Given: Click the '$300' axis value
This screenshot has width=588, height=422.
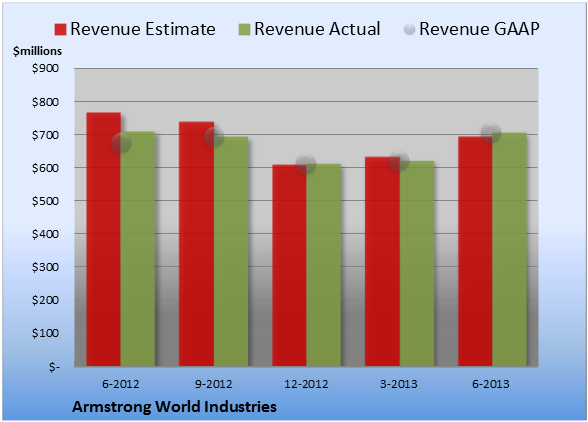Looking at the screenshot, I should (x=45, y=267).
